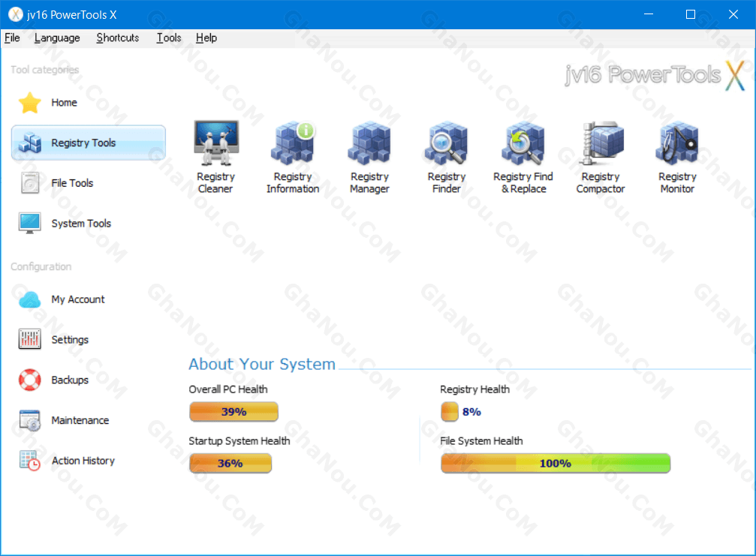Image resolution: width=756 pixels, height=556 pixels.
Task: Click the About Your System heading
Action: 262,364
